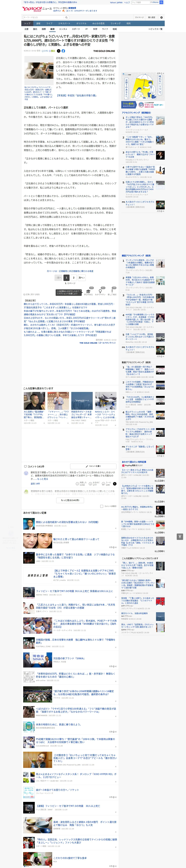Click Yahoo! JAPAN link in header
This screenshot has height=868, width=186.
pos(116,2)
